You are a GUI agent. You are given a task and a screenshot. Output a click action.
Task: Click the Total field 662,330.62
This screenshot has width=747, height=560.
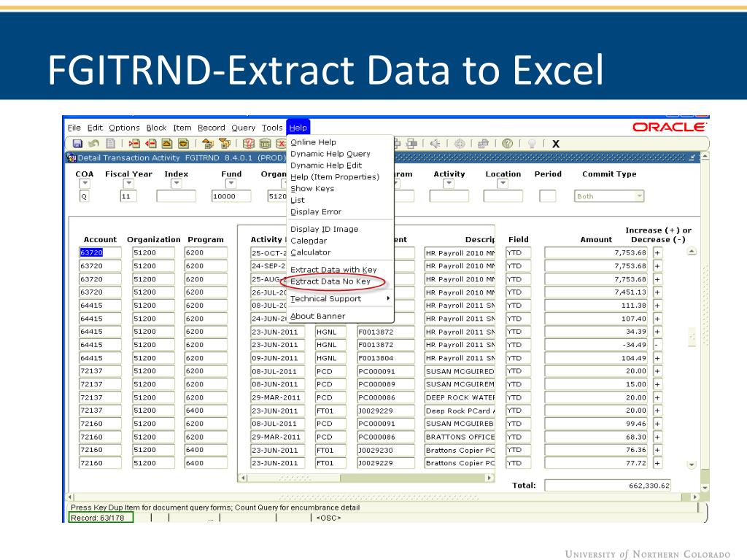click(608, 485)
